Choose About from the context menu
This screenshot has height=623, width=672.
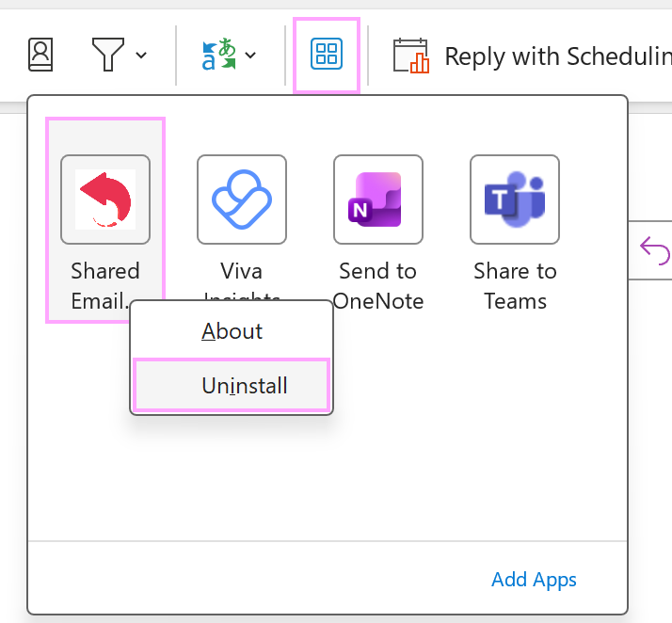pos(232,331)
